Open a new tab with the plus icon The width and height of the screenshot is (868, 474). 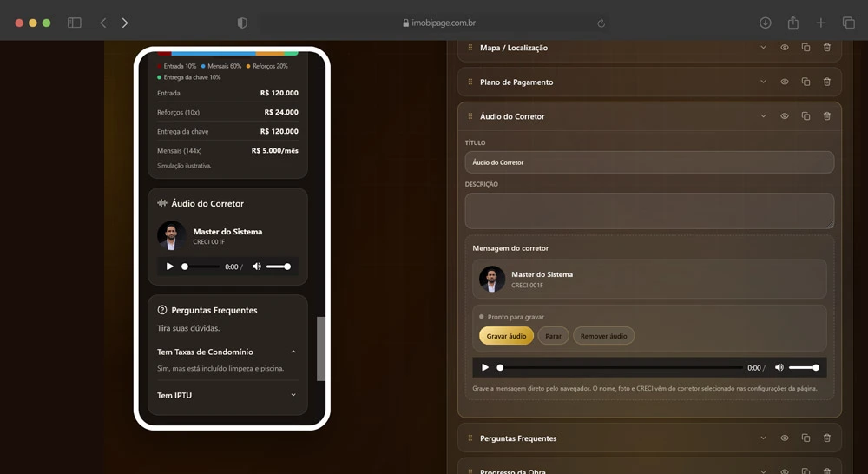coord(820,23)
